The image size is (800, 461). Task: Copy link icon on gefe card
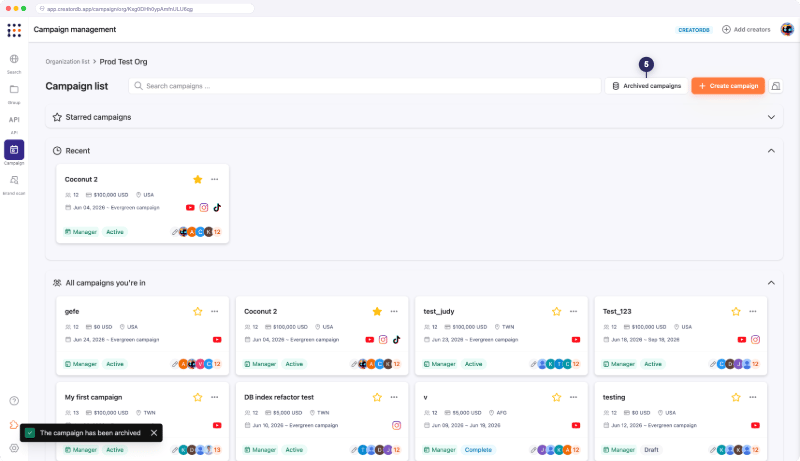[x=174, y=364]
